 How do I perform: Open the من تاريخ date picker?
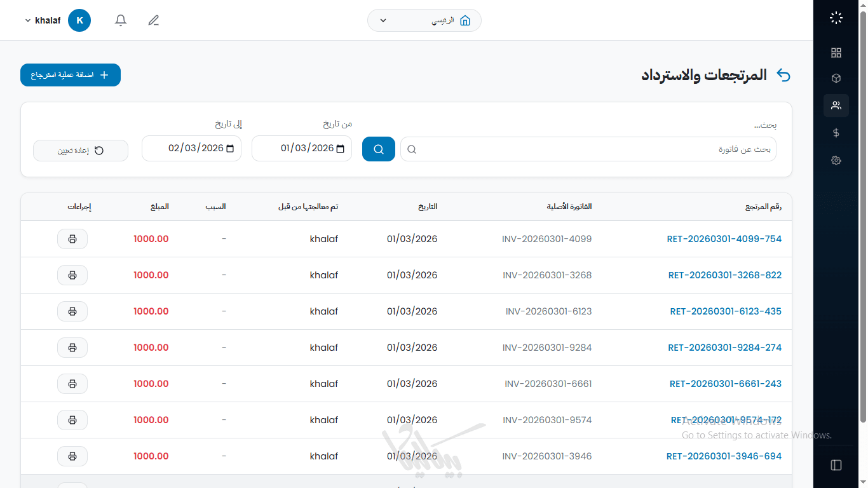(x=340, y=149)
